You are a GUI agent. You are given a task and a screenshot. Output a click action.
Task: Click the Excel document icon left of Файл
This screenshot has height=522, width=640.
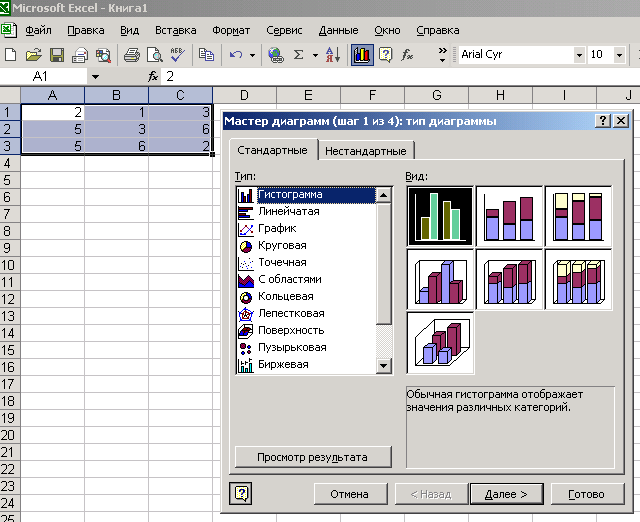9,31
